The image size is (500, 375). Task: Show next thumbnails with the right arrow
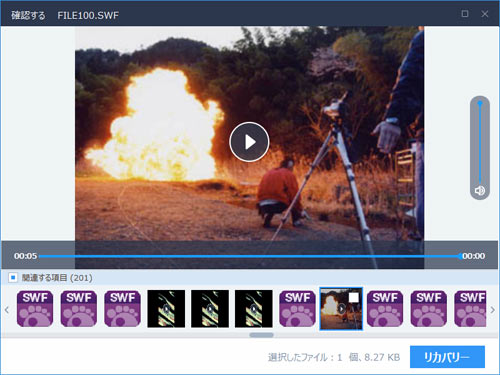(492, 310)
